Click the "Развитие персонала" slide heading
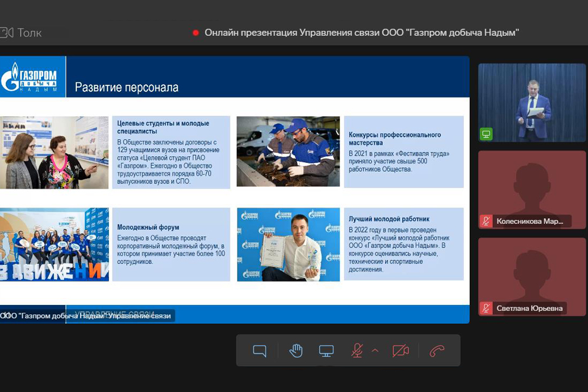Image resolution: width=588 pixels, height=392 pixels. [x=126, y=88]
